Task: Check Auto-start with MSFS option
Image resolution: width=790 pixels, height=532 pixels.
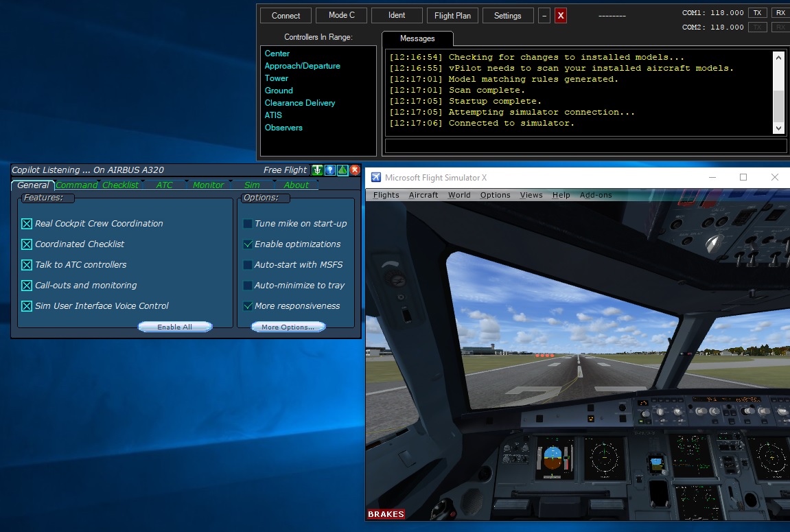Action: (248, 265)
